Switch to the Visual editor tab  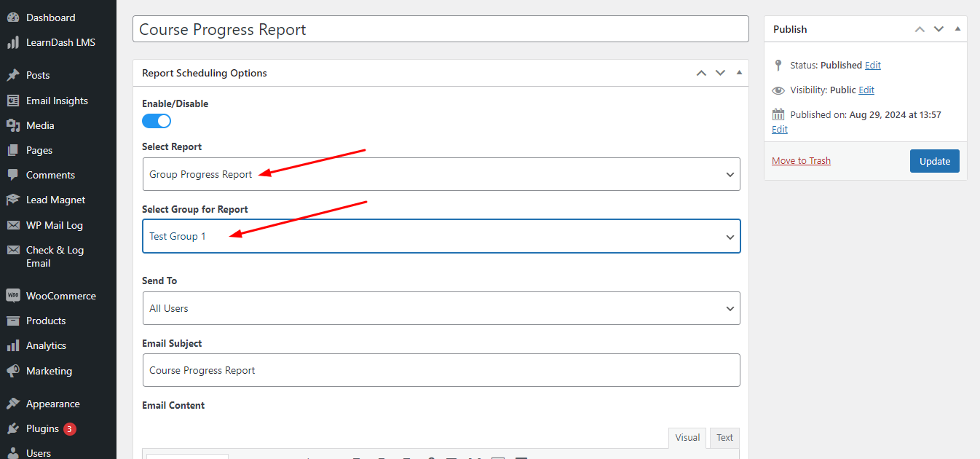687,438
